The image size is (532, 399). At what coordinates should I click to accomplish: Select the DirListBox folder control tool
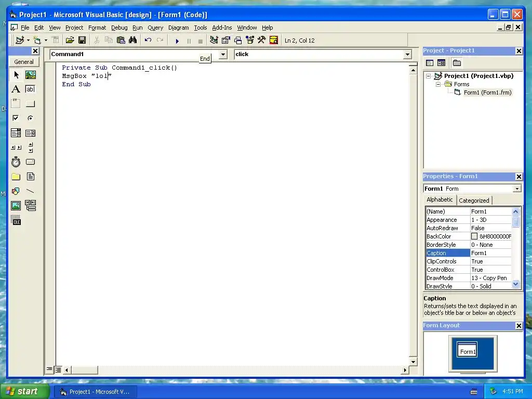pyautogui.click(x=16, y=177)
